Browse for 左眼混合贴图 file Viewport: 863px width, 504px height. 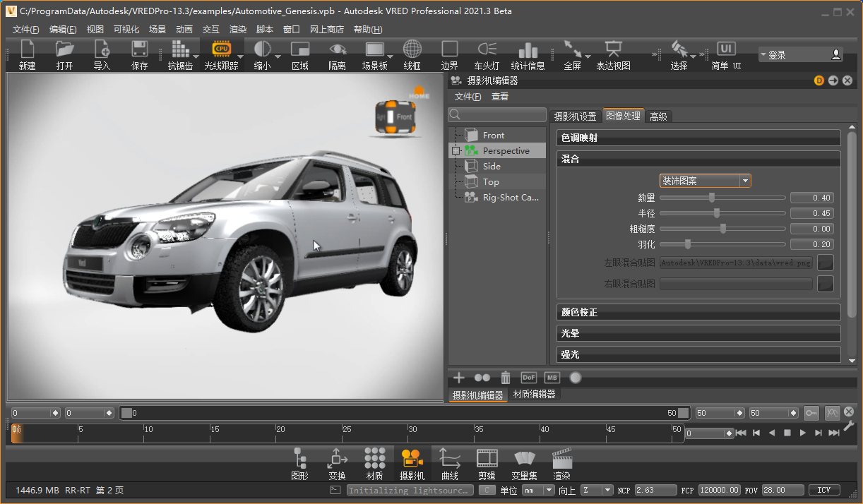click(x=825, y=263)
